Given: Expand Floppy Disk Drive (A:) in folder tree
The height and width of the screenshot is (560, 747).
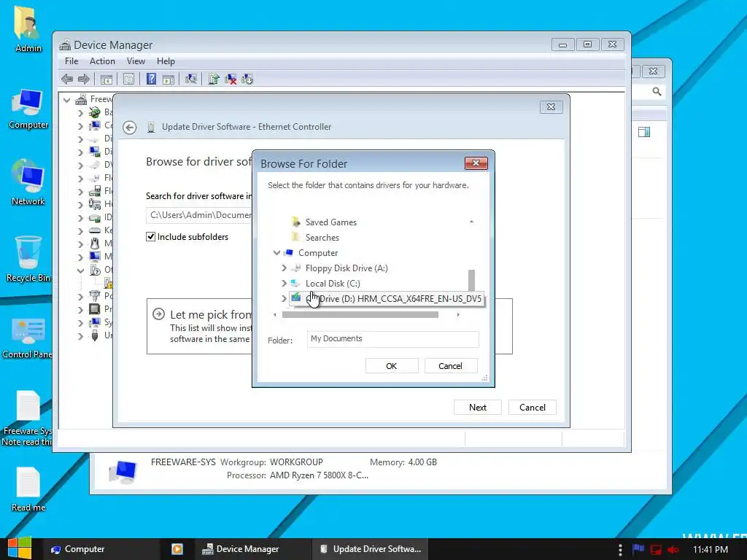Looking at the screenshot, I should (284, 268).
